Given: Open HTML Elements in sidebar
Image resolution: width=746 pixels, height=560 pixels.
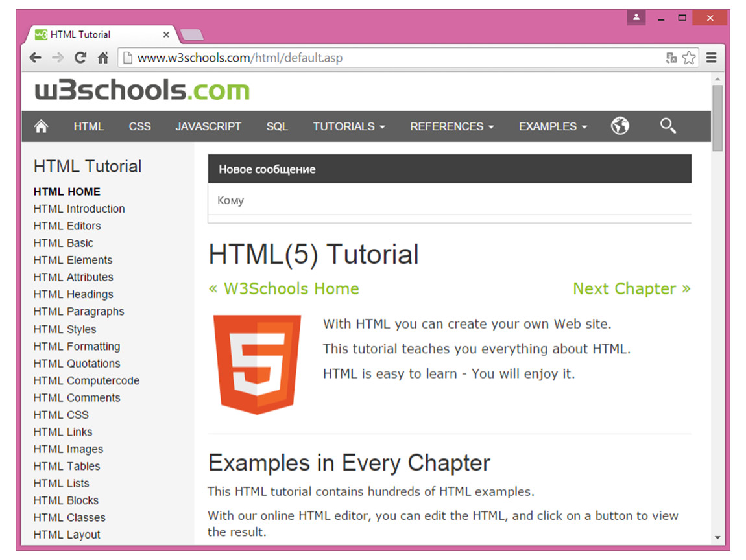Looking at the screenshot, I should [73, 260].
